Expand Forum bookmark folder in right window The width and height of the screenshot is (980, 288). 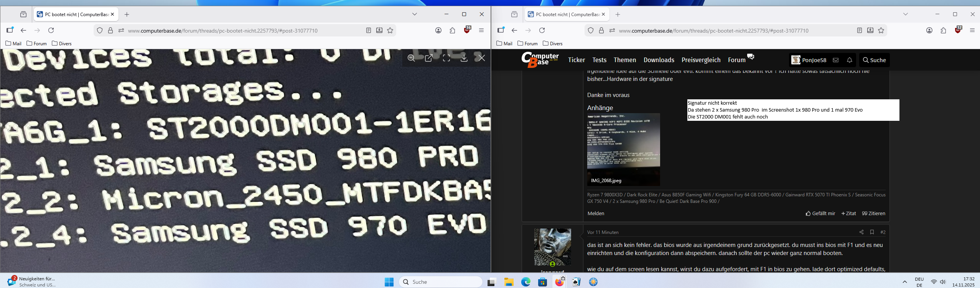coord(527,43)
